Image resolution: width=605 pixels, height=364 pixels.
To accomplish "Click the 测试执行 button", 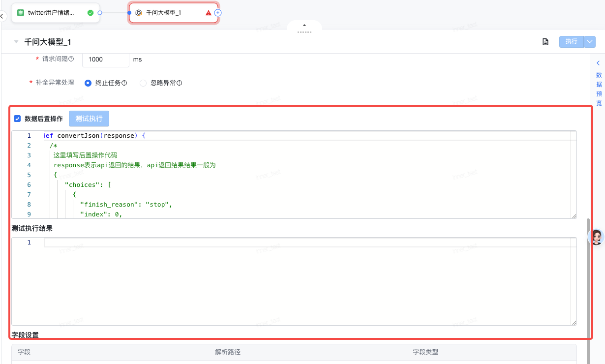I will point(89,119).
